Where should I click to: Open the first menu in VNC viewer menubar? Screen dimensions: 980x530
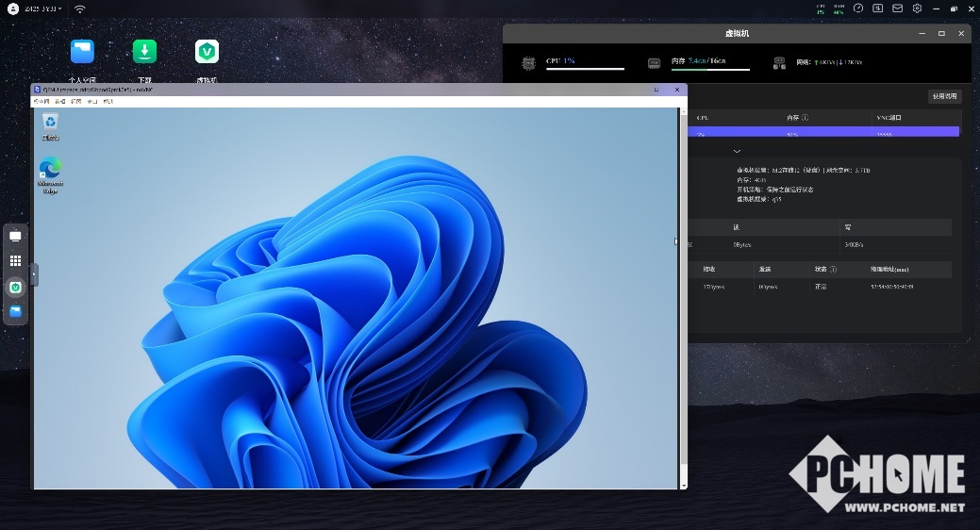(42, 100)
